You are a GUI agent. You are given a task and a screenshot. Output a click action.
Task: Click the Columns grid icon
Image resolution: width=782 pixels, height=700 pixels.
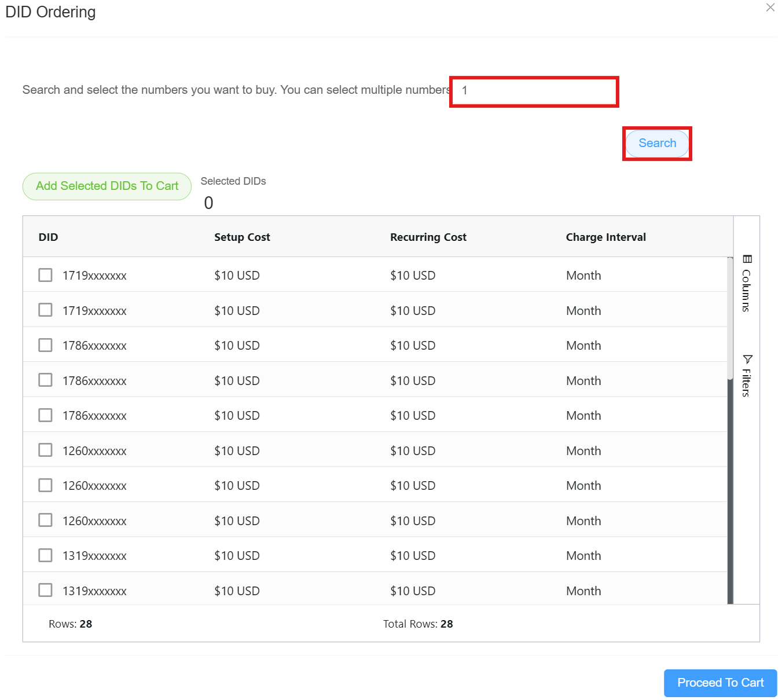pos(747,259)
